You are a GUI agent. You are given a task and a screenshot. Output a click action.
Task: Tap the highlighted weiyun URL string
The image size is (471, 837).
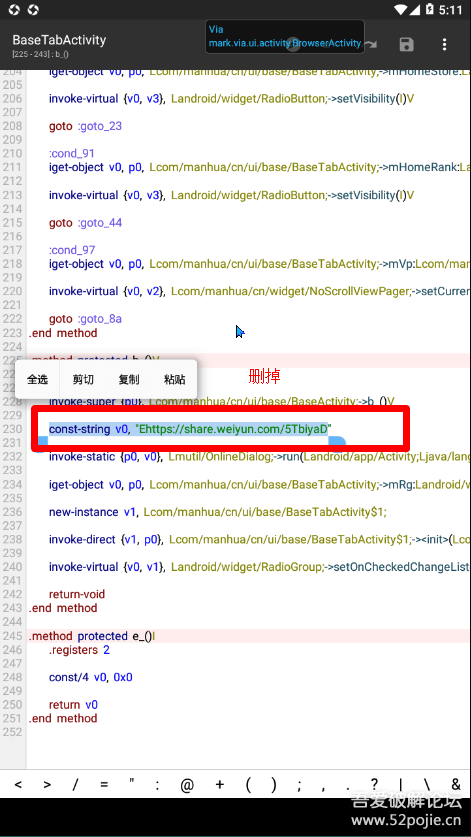(234, 429)
